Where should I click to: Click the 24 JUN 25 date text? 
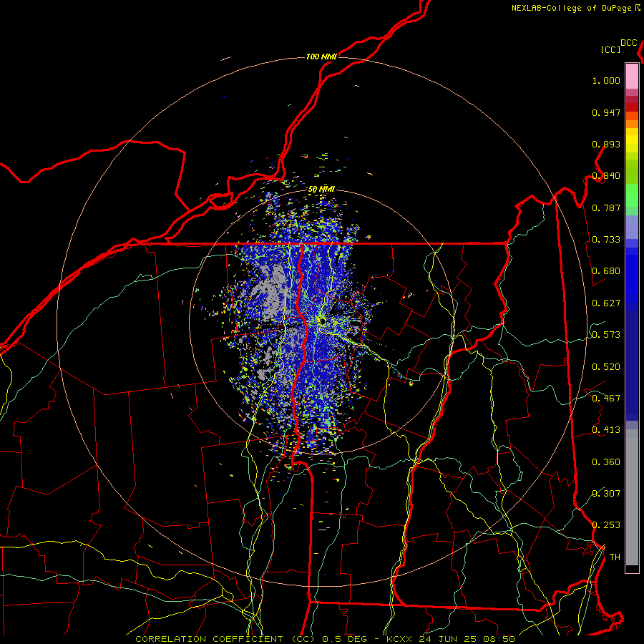click(448, 639)
